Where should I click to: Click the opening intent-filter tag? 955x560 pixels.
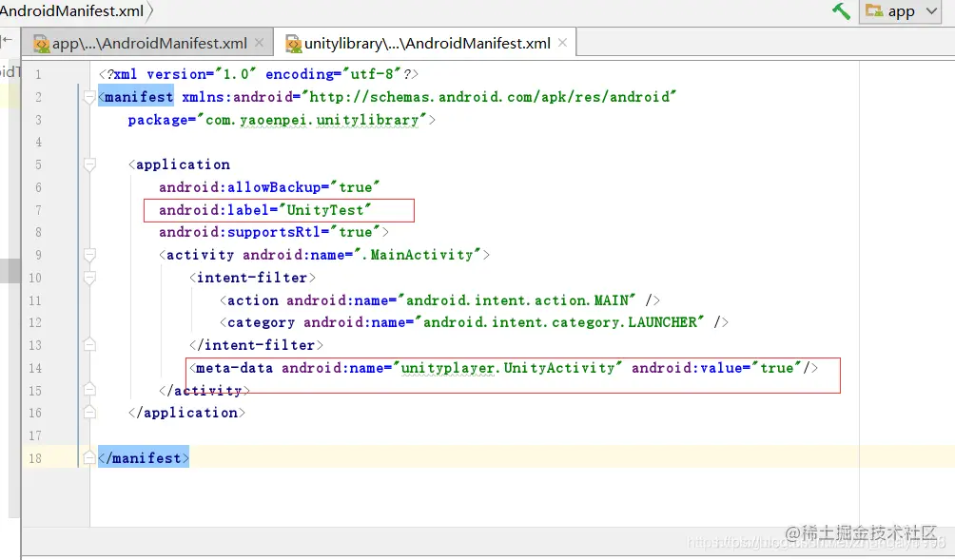(253, 278)
